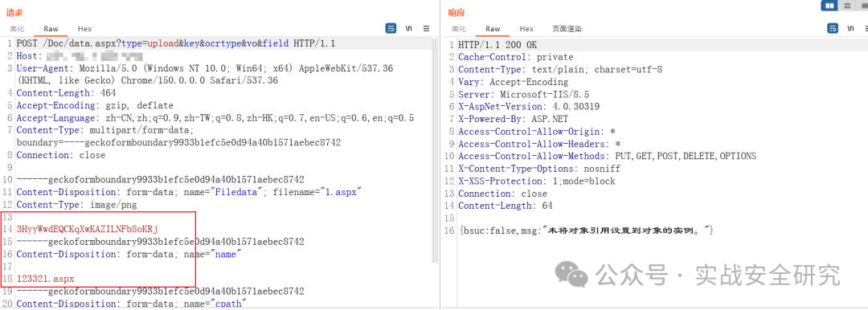This screenshot has width=868, height=310.
Task: Click the response Content-Length: 64 line
Action: pyautogui.click(x=506, y=206)
